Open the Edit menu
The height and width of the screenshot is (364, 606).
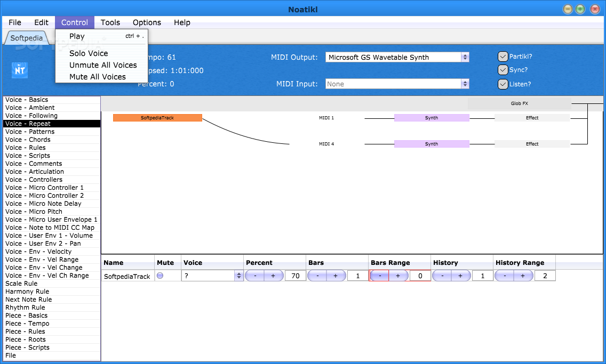coord(41,22)
